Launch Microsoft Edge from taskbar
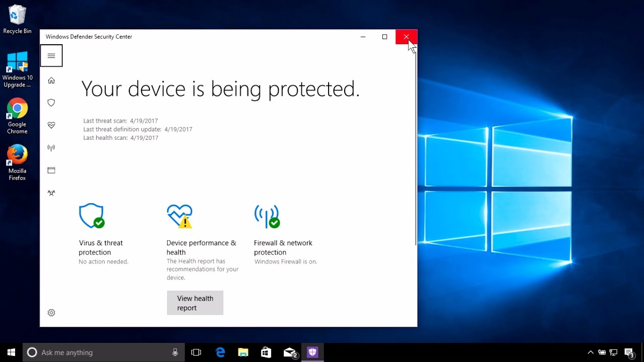This screenshot has width=644, height=362. point(220,352)
